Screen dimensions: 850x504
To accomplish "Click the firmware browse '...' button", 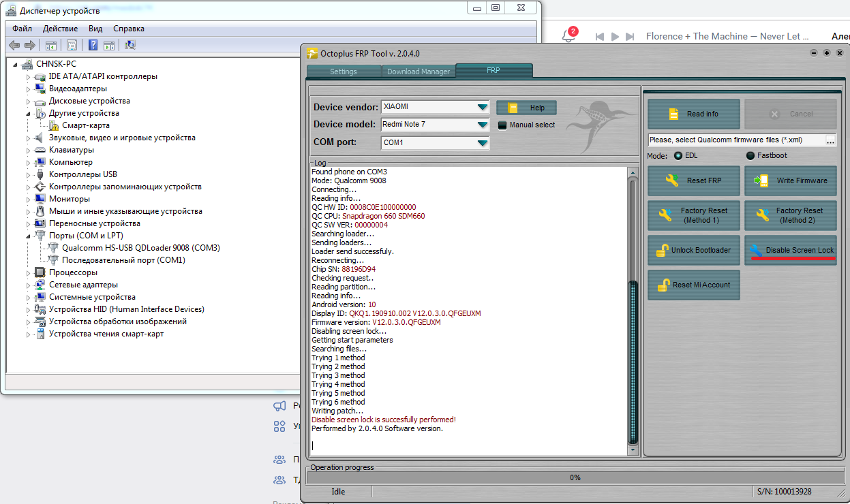I will [830, 140].
